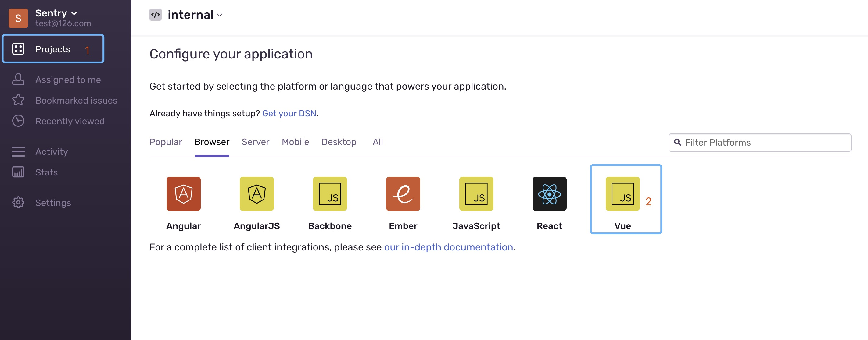Image resolution: width=868 pixels, height=340 pixels.
Task: Pick the Backbone platform icon
Action: pos(330,193)
